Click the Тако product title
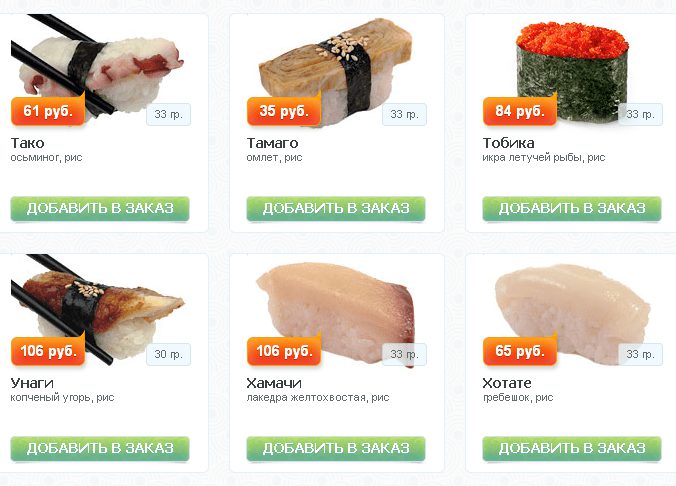676x486 pixels. pyautogui.click(x=28, y=143)
